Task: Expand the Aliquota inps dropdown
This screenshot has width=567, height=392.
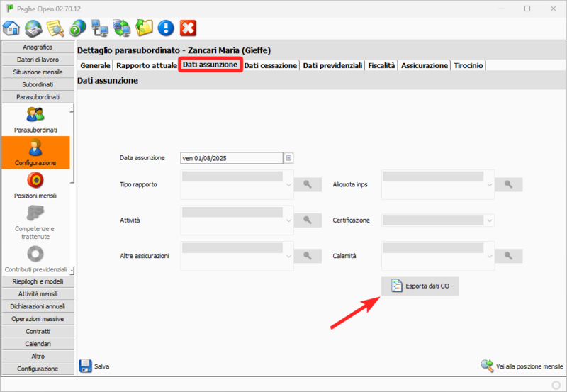Action: tap(490, 184)
